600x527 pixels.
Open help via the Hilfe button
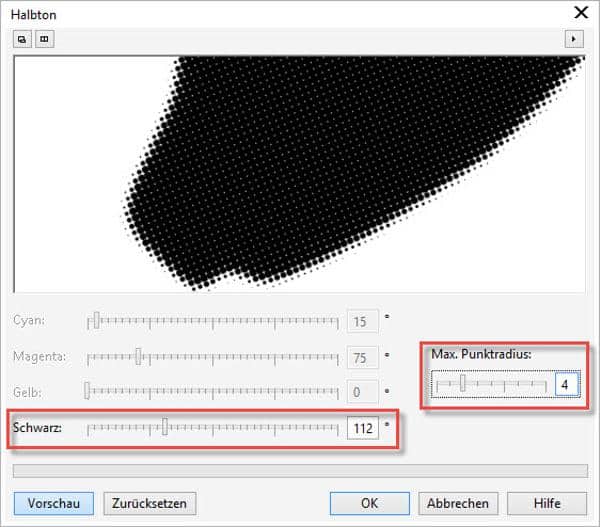[x=546, y=503]
